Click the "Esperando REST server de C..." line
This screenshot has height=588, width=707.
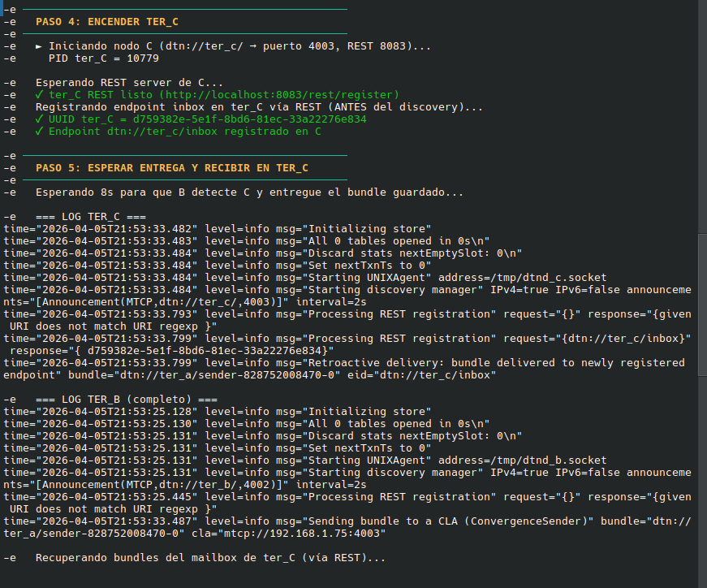(129, 83)
